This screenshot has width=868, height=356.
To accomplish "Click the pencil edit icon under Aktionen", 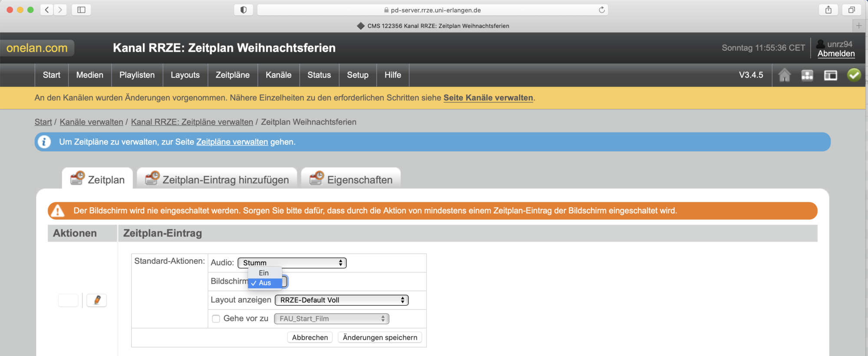I will pyautogui.click(x=97, y=300).
